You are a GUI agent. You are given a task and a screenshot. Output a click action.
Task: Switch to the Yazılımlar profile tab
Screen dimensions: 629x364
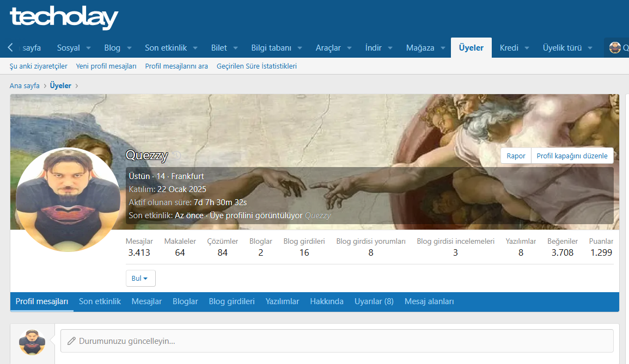pyautogui.click(x=283, y=301)
